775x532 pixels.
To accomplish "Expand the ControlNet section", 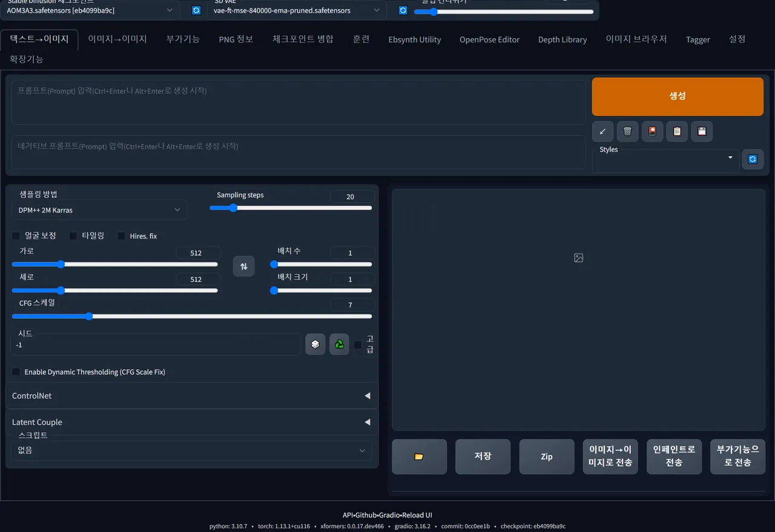I will [x=192, y=396].
